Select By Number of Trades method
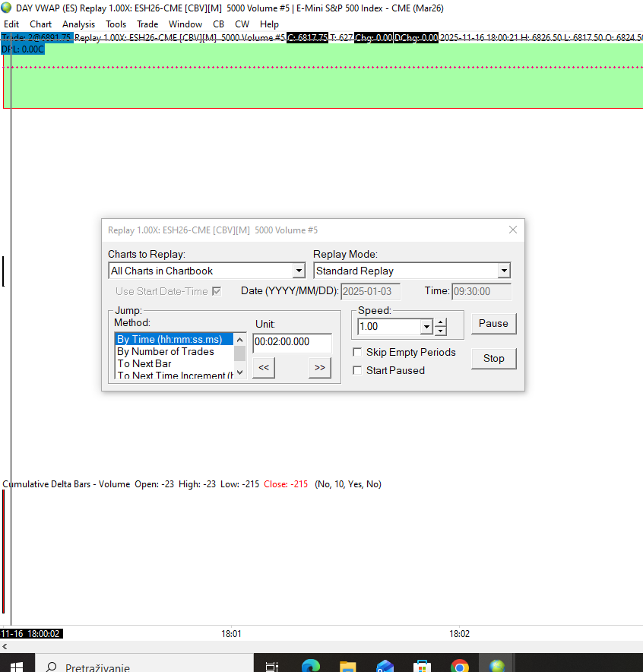This screenshot has width=643, height=672. tap(174, 351)
